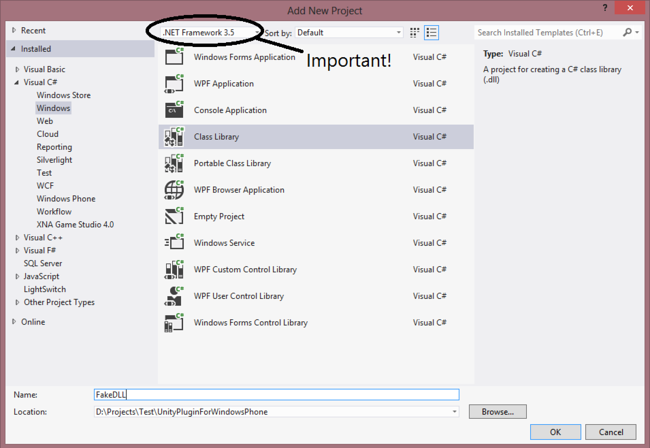Select the Silverlight category

pos(54,160)
